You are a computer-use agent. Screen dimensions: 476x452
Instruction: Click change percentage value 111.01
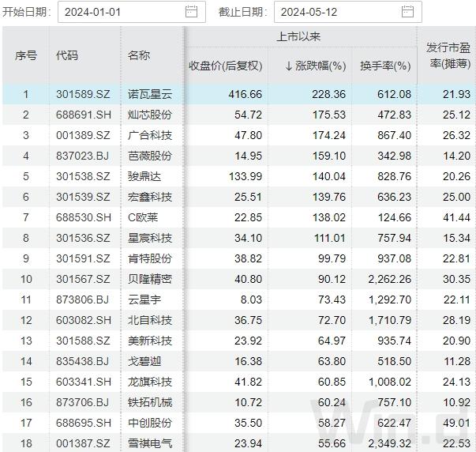pos(330,238)
